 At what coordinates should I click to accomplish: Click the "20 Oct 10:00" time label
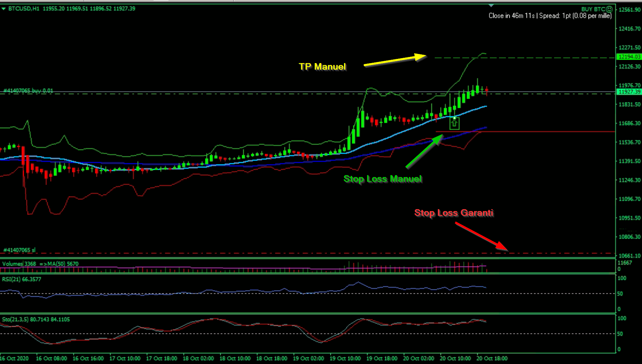(x=455, y=359)
